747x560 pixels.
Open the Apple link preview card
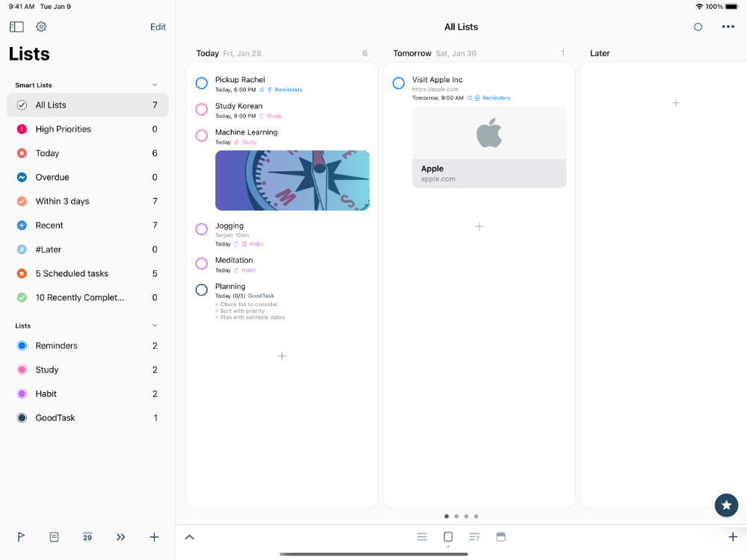489,147
